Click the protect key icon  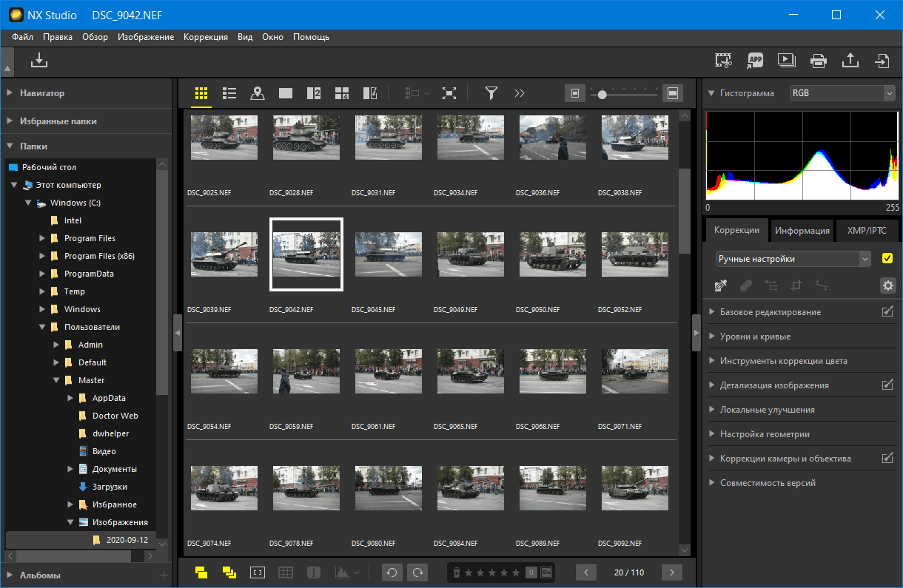click(546, 572)
